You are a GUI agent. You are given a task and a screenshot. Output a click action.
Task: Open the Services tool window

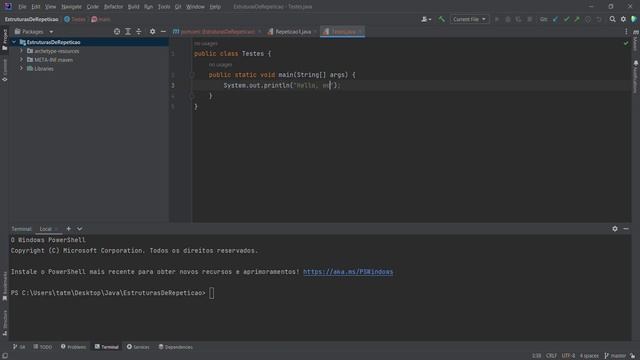click(138, 347)
